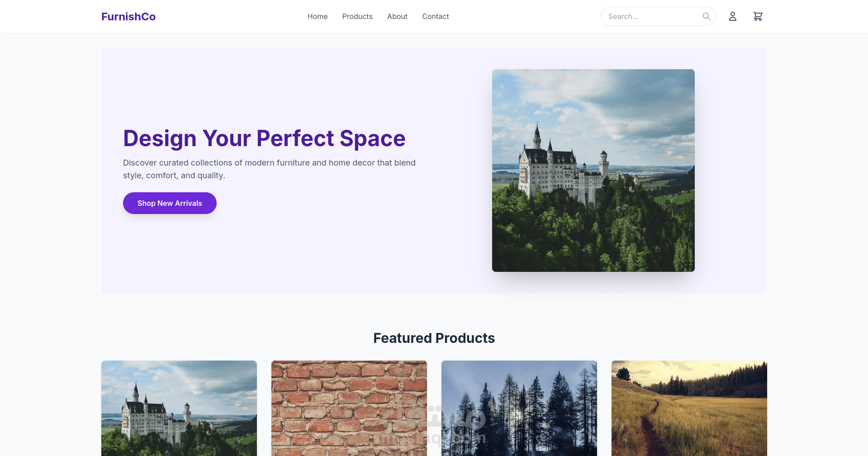The height and width of the screenshot is (456, 868).
Task: Open the castle product card under Featured Products
Action: coord(179,408)
